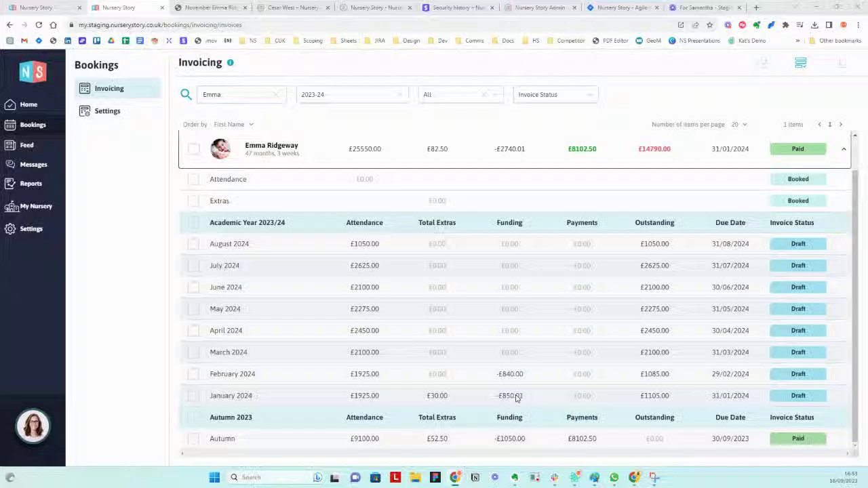
Task: Clear the Emma search filter
Action: pos(277,95)
